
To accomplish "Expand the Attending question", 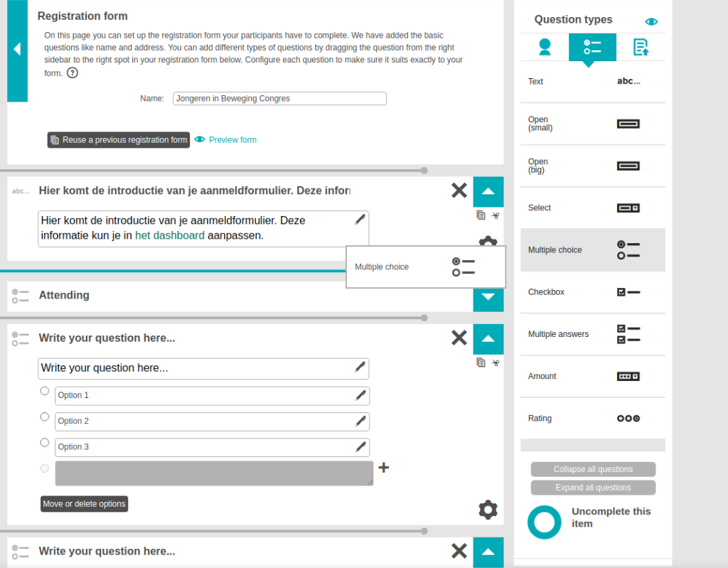I will click(x=488, y=297).
